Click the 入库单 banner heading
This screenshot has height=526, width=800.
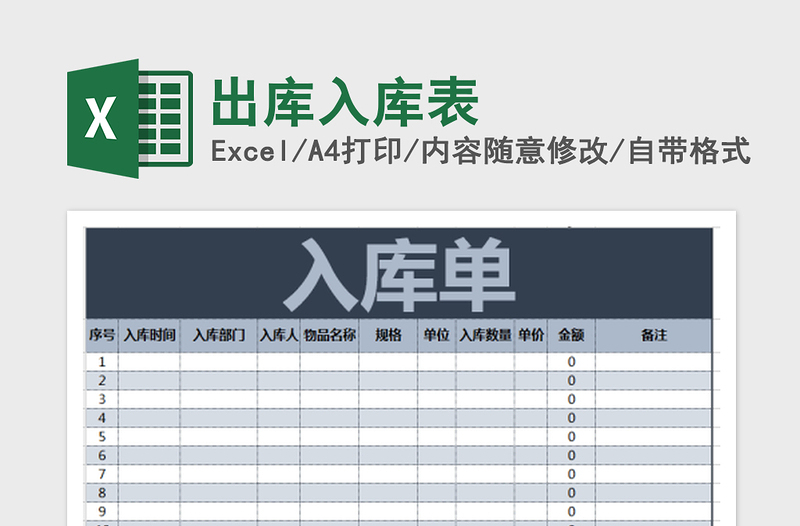pyautogui.click(x=399, y=274)
